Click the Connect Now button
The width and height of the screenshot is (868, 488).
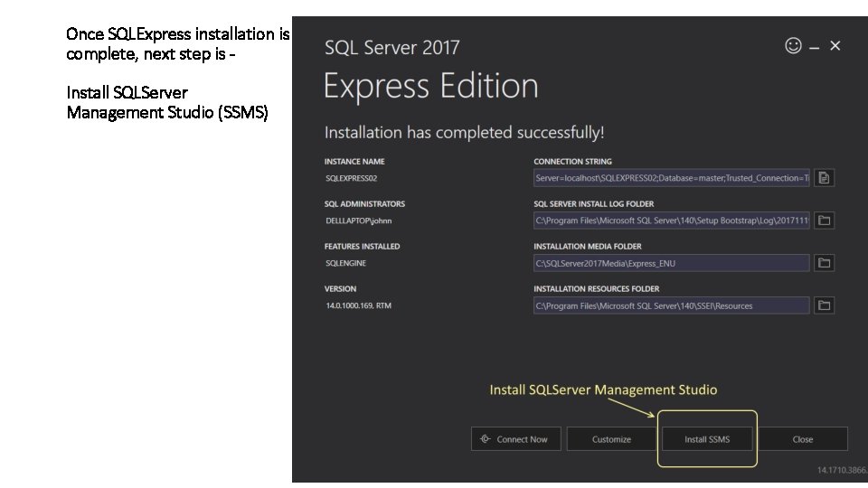[516, 439]
